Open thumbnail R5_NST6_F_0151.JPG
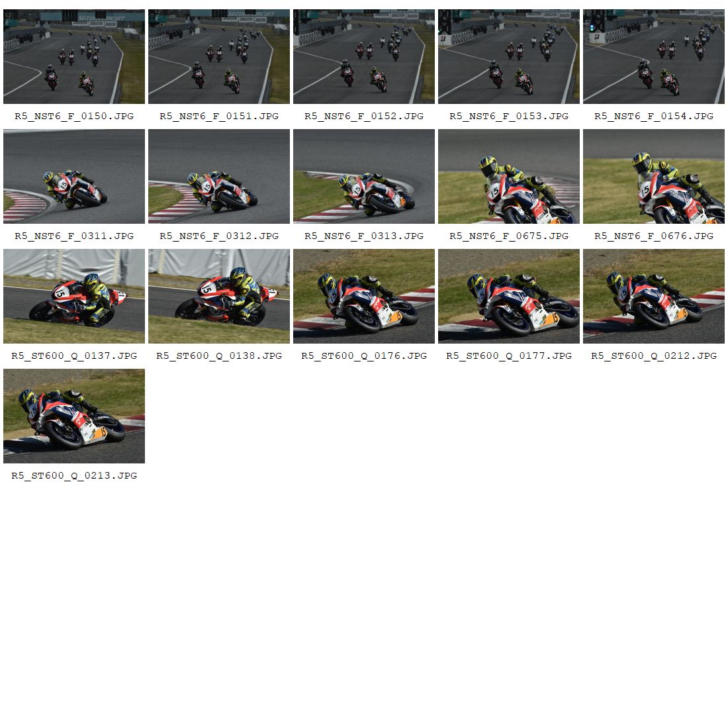The width and height of the screenshot is (728, 715). (x=218, y=56)
